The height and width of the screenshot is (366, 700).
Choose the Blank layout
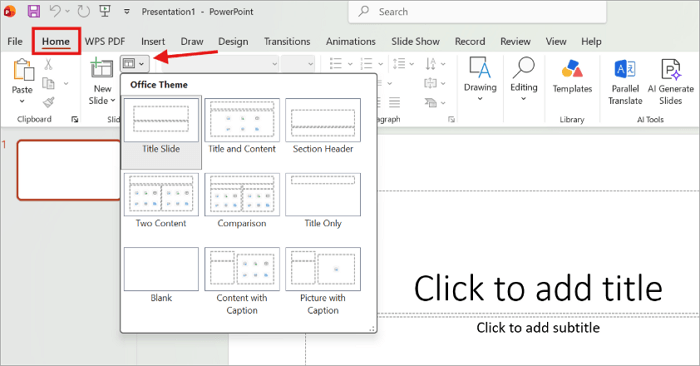[161, 275]
